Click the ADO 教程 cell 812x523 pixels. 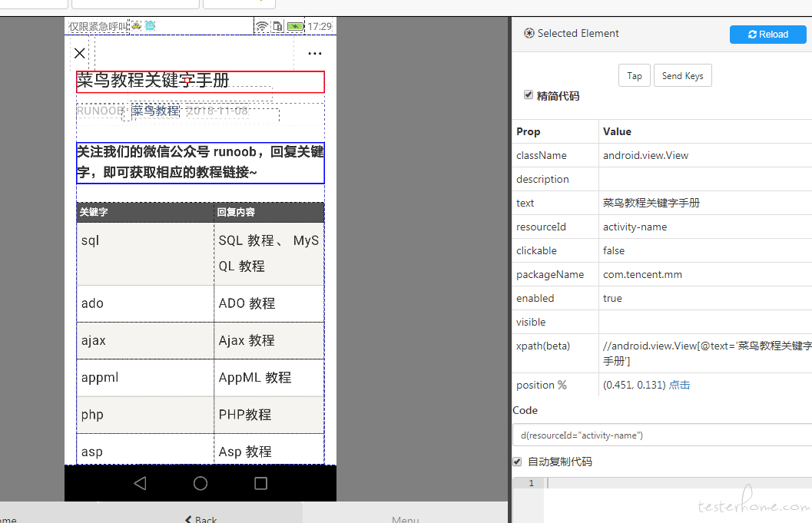click(x=270, y=303)
